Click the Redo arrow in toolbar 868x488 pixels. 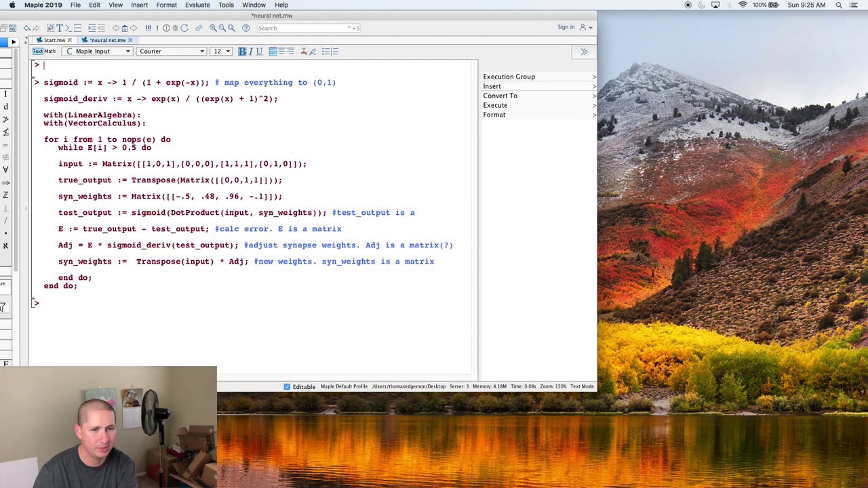click(36, 28)
